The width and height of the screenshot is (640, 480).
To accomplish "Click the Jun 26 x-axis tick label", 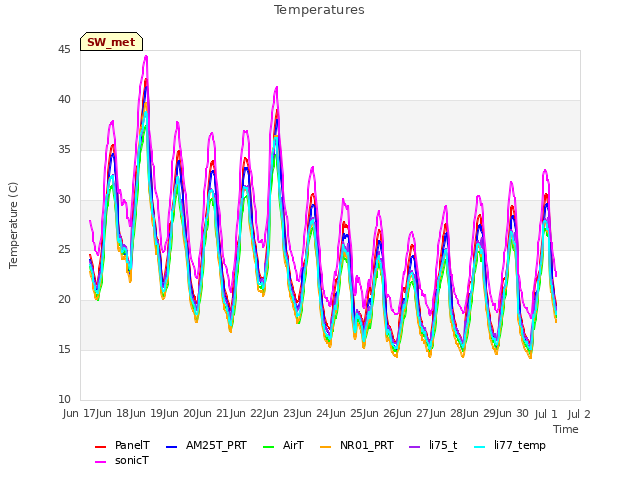I will pos(381,413).
